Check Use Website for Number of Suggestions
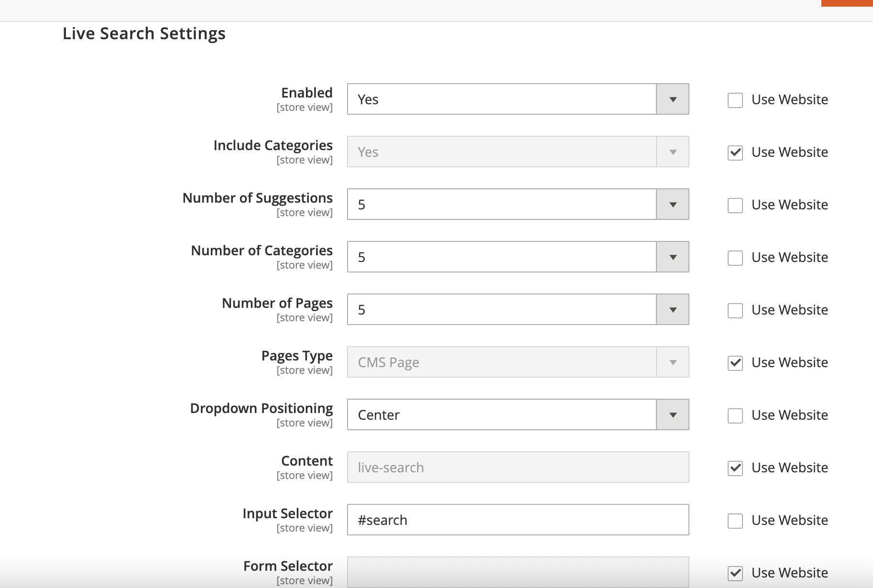Screen dimensions: 873x588 [x=735, y=206]
